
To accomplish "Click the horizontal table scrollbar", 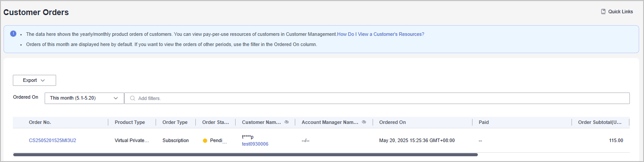I will click(x=245, y=155).
